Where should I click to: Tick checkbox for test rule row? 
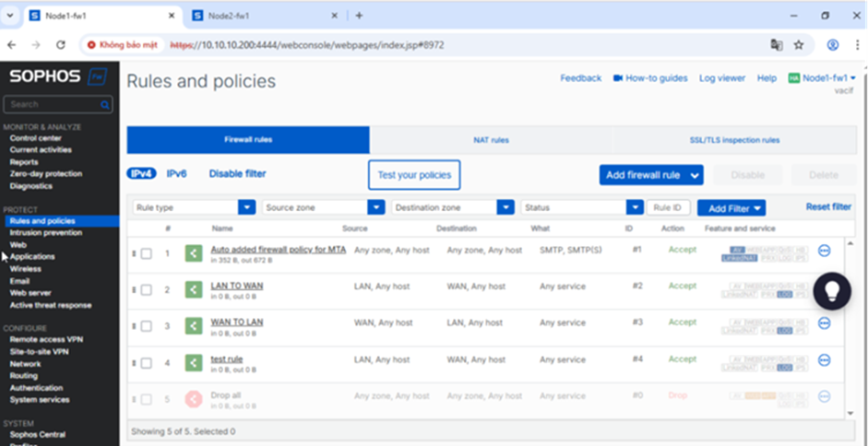click(146, 362)
